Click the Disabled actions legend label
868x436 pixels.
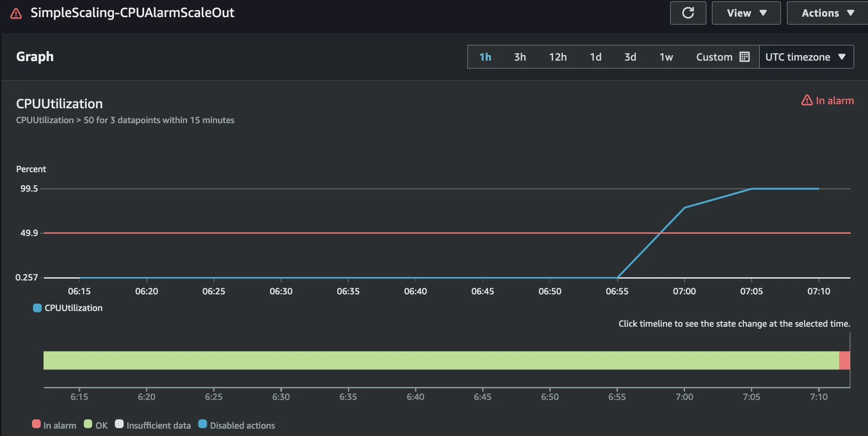[x=242, y=425]
